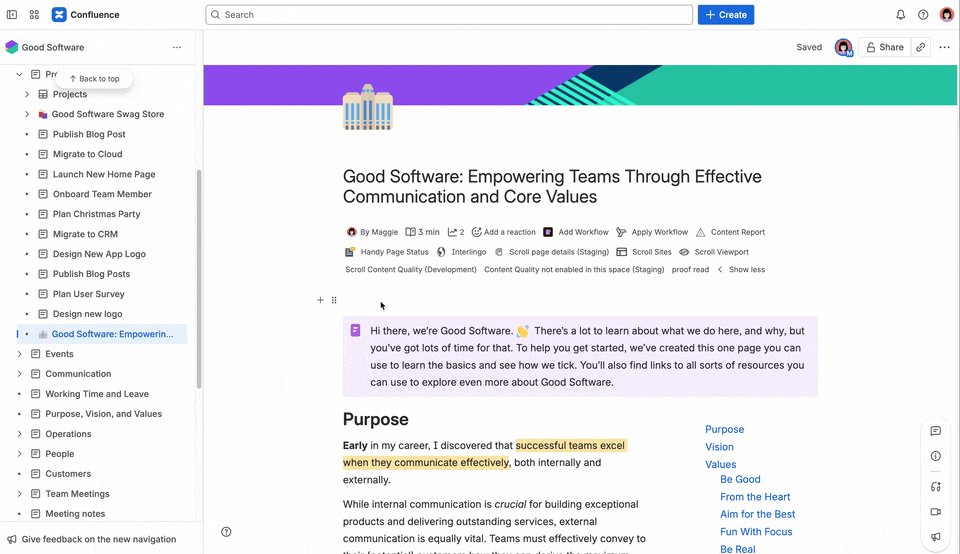Collapse the top parent tree chevron
The height and width of the screenshot is (554, 960).
click(20, 74)
